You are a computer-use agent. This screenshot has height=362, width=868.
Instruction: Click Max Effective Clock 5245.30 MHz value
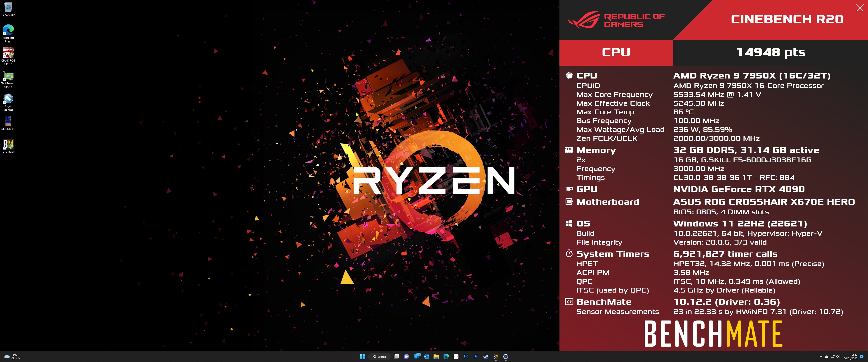(x=698, y=103)
